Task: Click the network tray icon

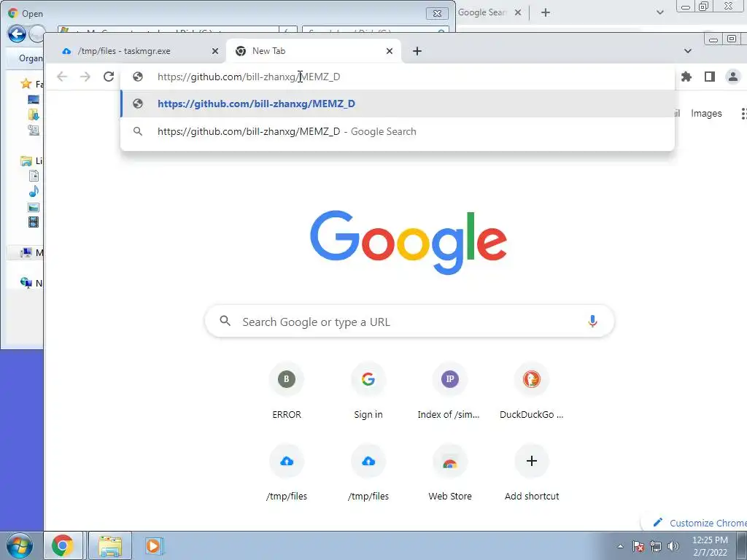Action: tap(656, 546)
